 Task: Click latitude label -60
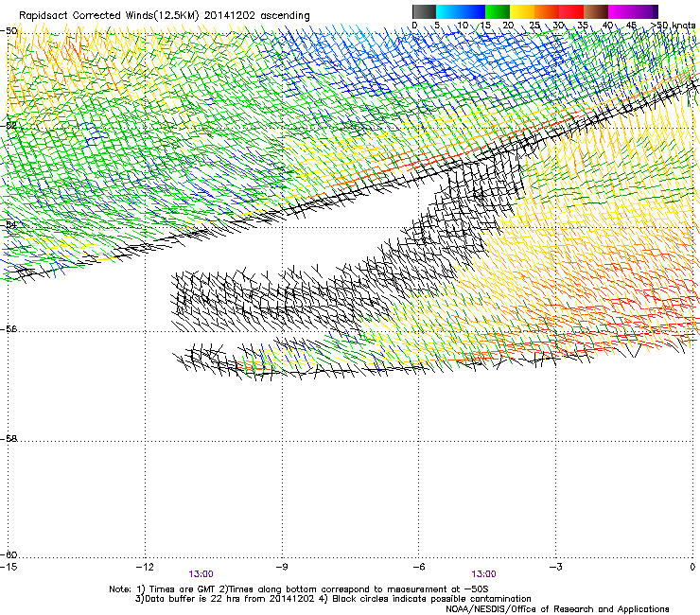[9, 554]
